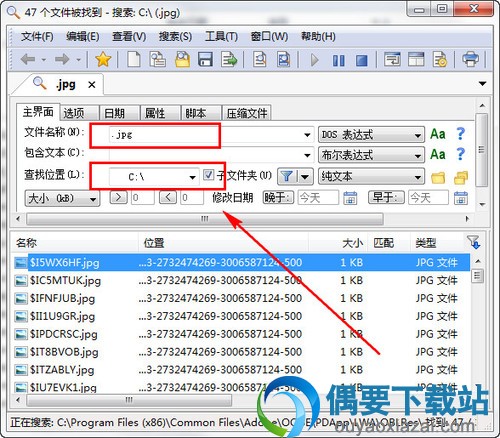Sort results by 位置 column header
500x438 pixels.
pyautogui.click(x=224, y=243)
